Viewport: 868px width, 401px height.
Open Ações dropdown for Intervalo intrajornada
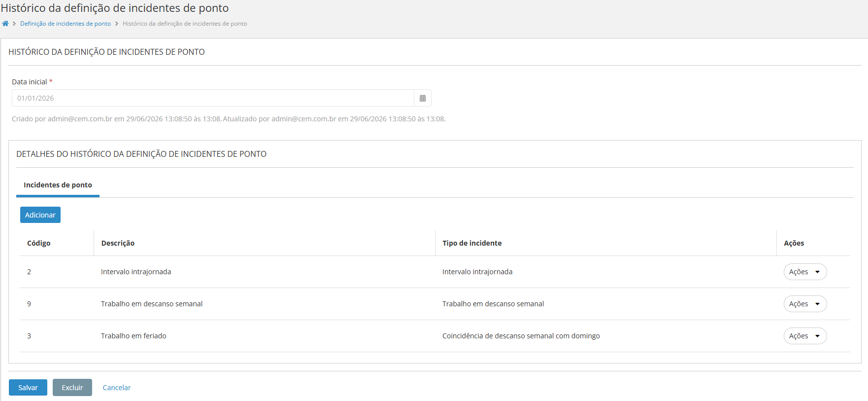tap(805, 272)
